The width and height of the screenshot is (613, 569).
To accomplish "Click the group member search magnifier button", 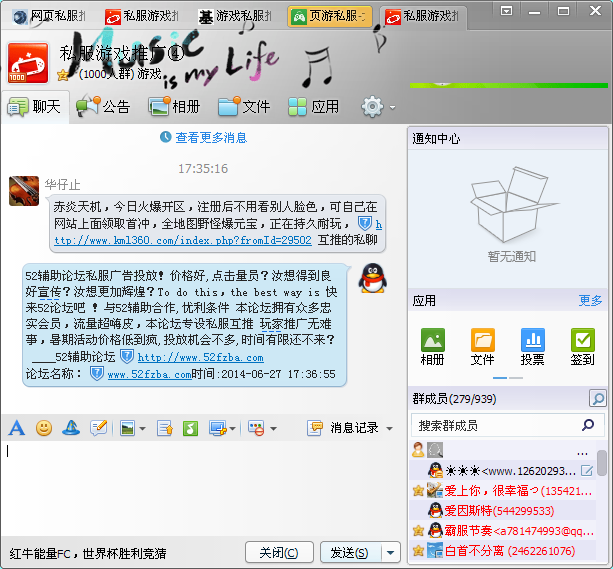I will click(x=598, y=398).
